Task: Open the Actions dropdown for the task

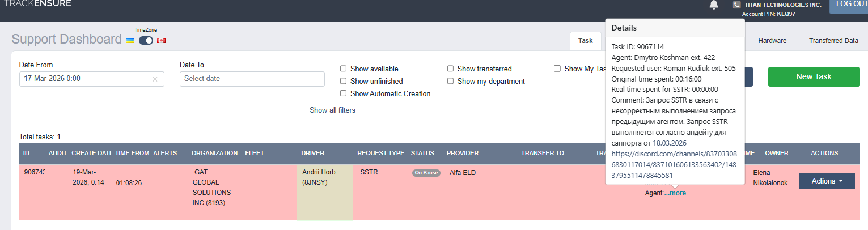Action: (x=826, y=181)
